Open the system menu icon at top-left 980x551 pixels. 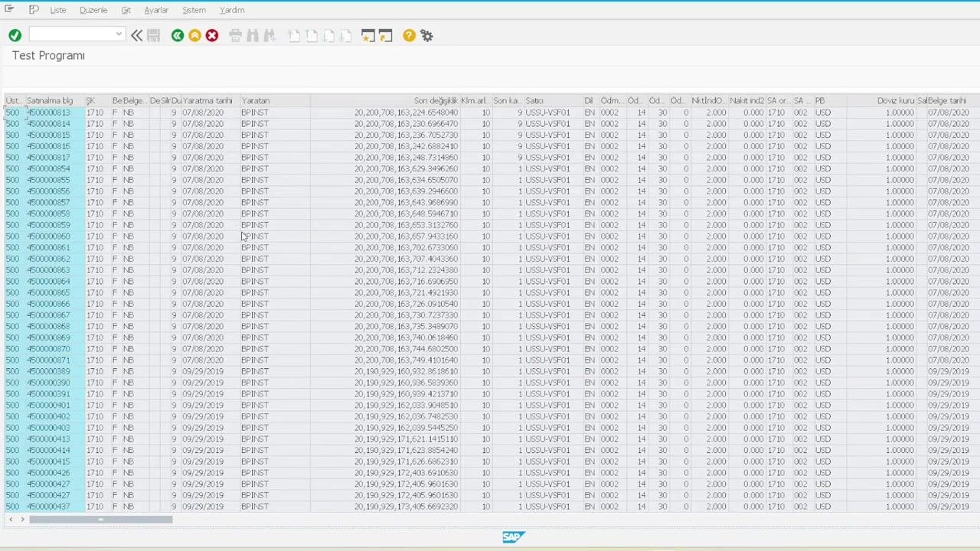click(x=9, y=9)
